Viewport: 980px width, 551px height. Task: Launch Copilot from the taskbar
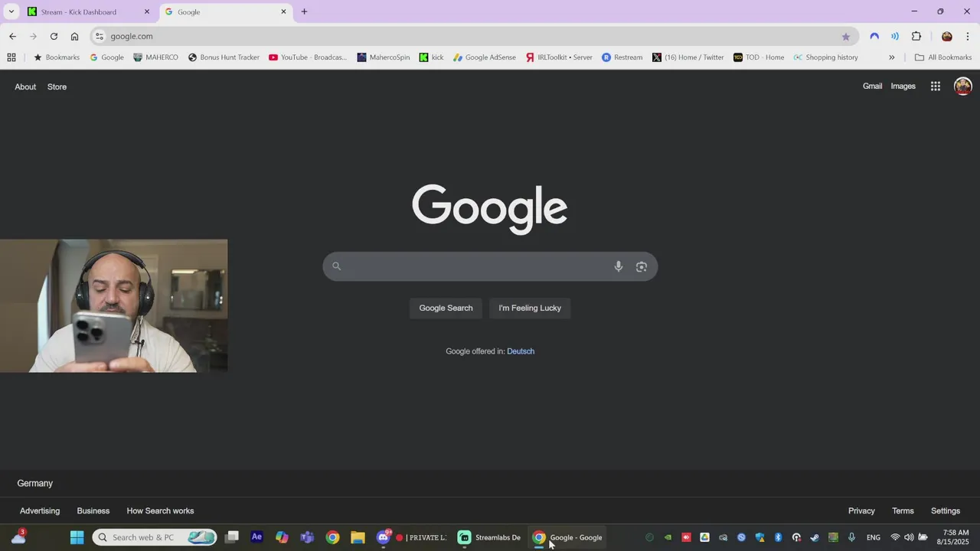tap(282, 537)
